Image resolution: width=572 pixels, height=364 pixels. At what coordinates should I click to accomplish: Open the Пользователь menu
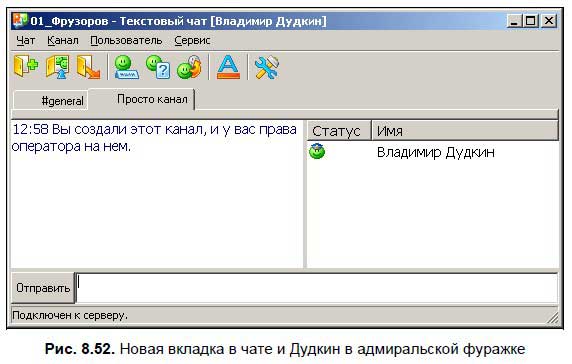coord(126,40)
